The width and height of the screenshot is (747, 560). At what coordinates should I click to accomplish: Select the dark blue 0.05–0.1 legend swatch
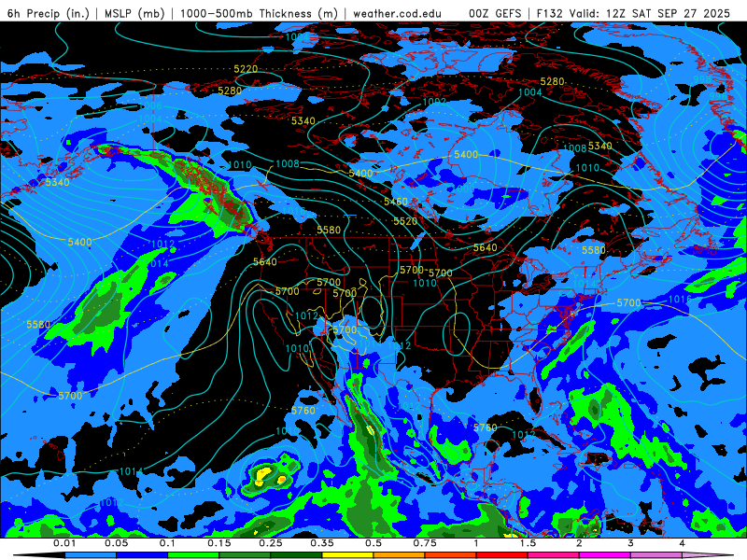tap(142, 555)
